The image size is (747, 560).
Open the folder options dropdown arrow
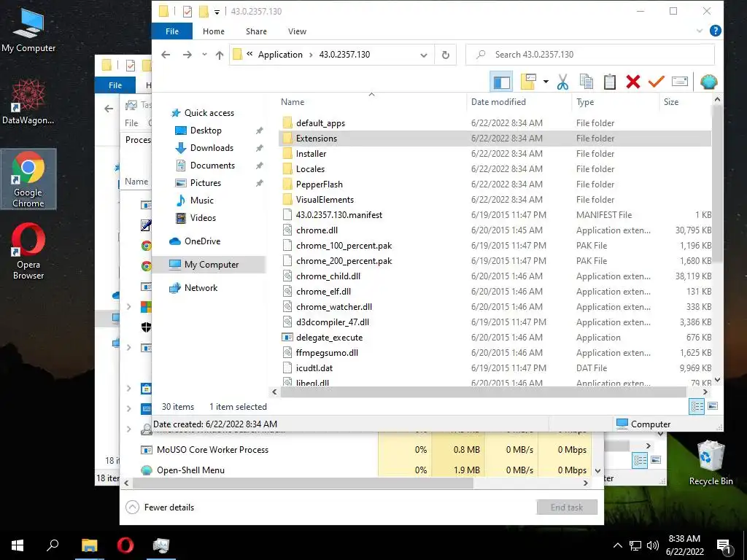coord(546,82)
